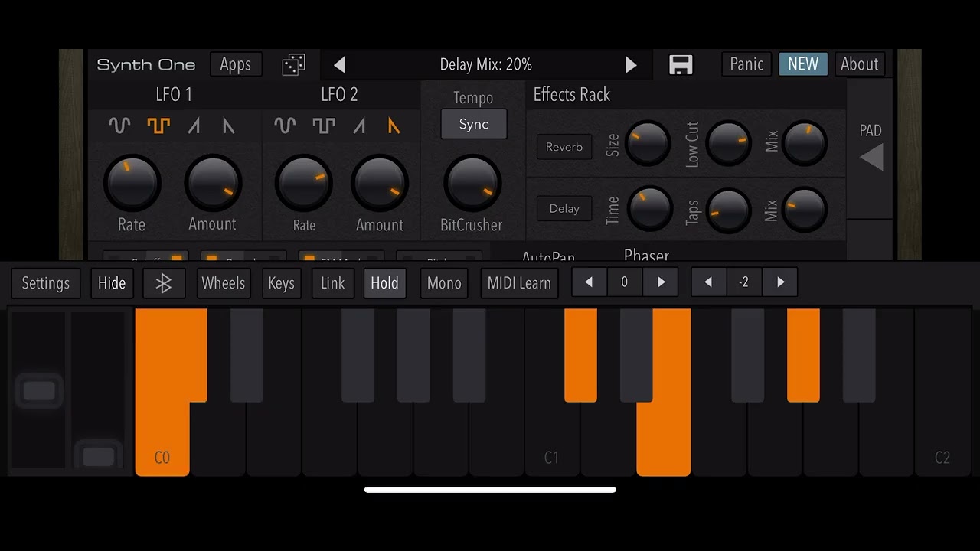980x551 pixels.
Task: Enable Link sync
Action: [x=332, y=283]
